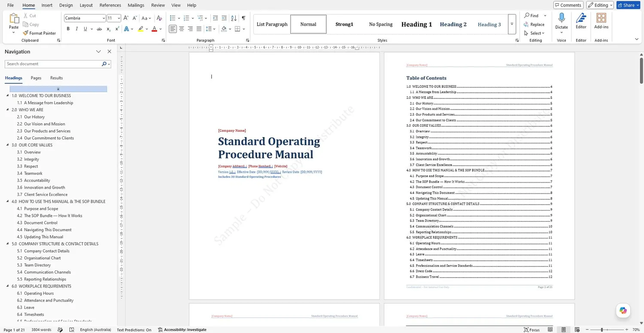This screenshot has height=333, width=644.
Task: Open the font name dropdown showing Cambria
Action: click(x=103, y=18)
